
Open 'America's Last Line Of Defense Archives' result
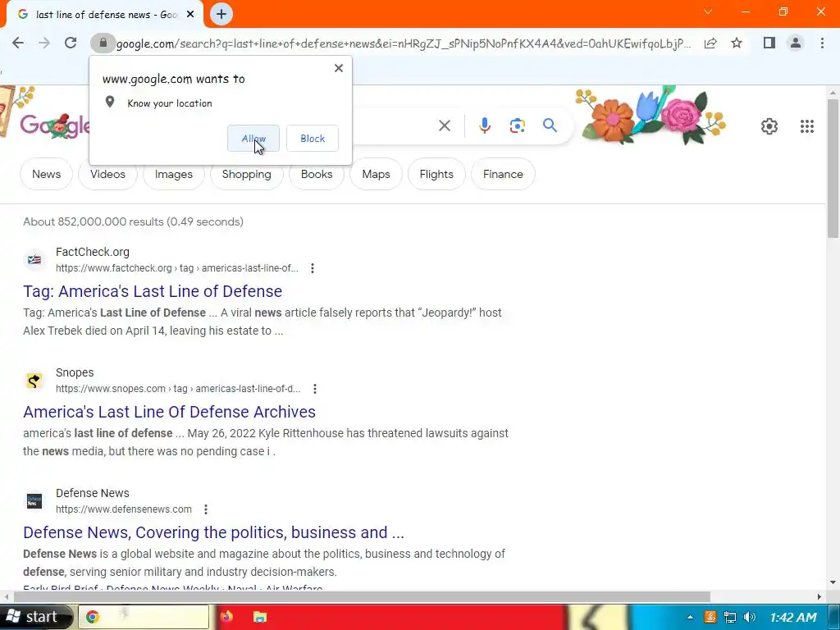coord(169,412)
